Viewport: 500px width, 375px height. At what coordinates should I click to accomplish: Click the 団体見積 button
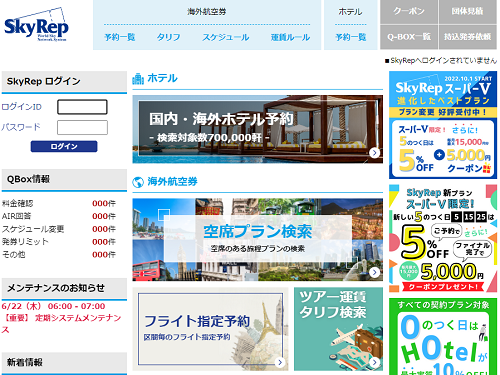pos(468,12)
